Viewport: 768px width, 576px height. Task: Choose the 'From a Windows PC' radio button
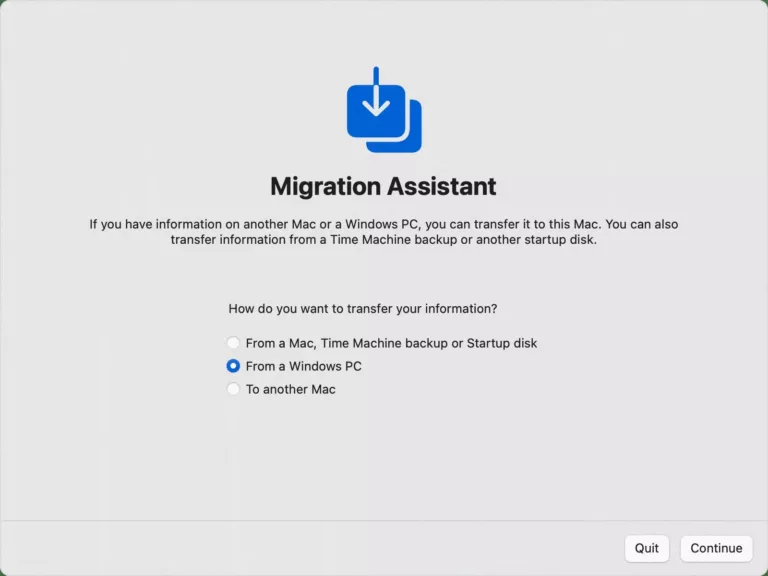tap(233, 366)
